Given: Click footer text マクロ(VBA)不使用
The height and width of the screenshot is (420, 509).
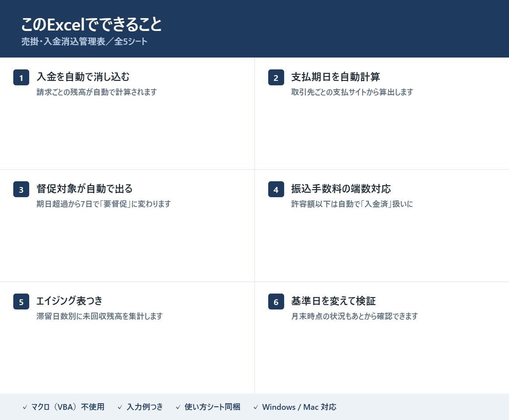Looking at the screenshot, I should (68, 407).
